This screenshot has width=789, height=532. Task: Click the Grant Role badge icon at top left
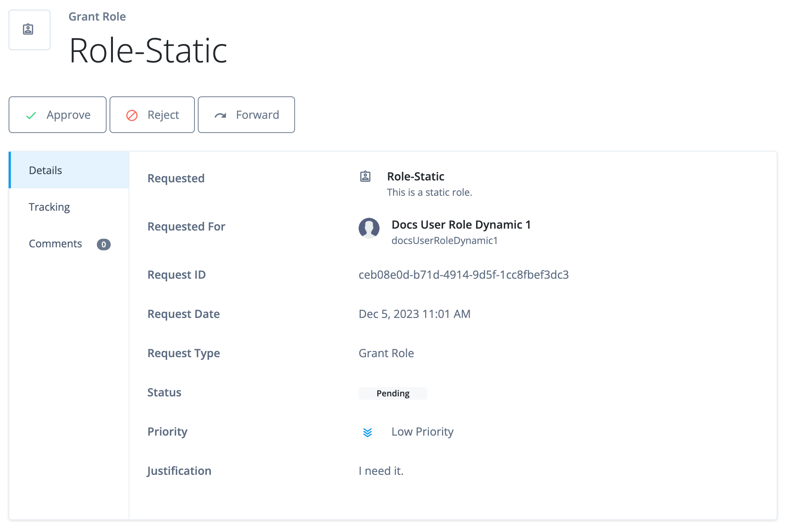29,30
